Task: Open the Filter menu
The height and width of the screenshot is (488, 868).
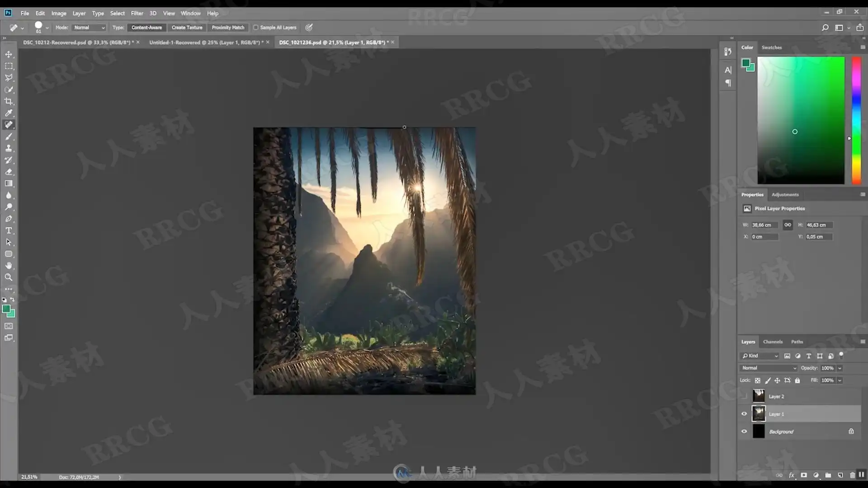Action: click(137, 13)
